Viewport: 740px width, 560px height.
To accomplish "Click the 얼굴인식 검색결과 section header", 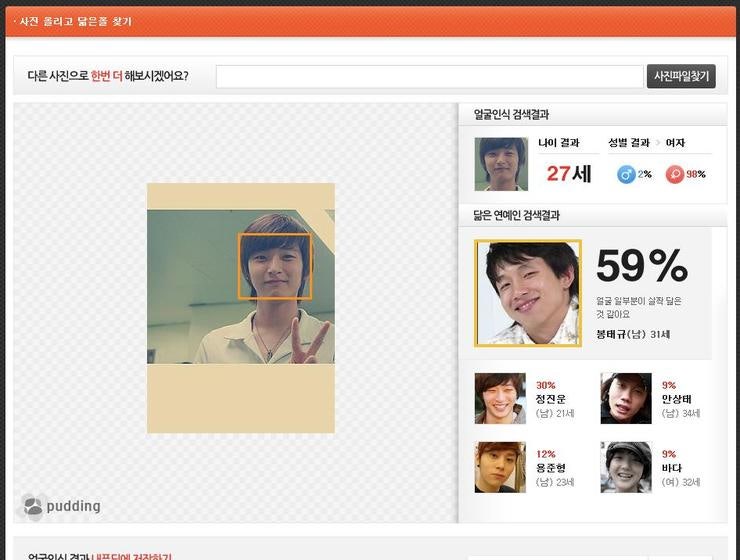I will point(511,115).
